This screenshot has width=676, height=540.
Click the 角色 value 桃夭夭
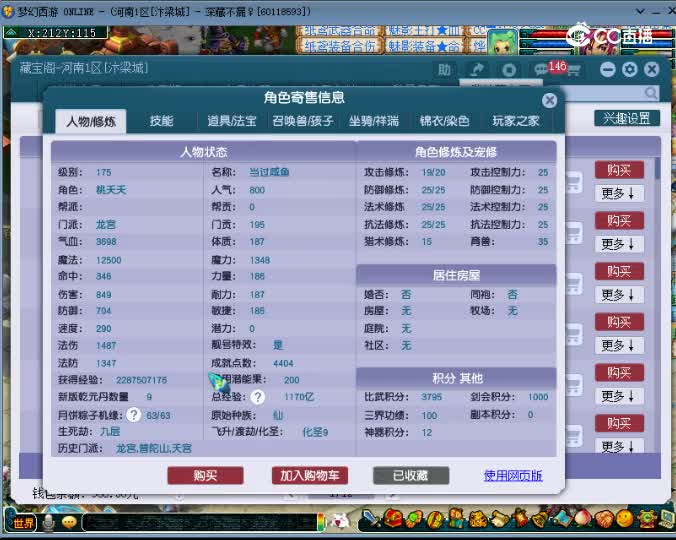(x=111, y=190)
